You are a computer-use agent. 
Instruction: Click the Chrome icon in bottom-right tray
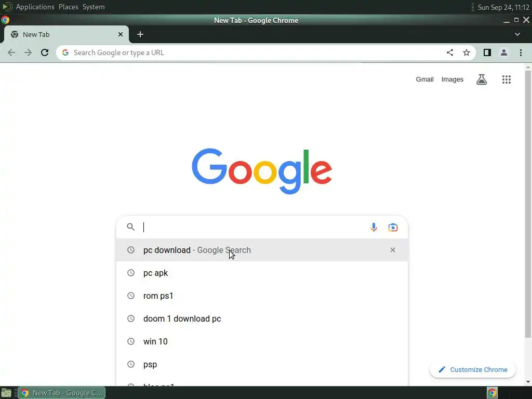pyautogui.click(x=492, y=393)
